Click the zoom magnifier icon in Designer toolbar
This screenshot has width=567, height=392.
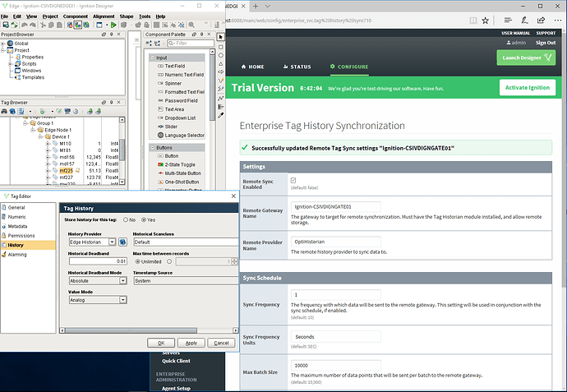point(191,25)
